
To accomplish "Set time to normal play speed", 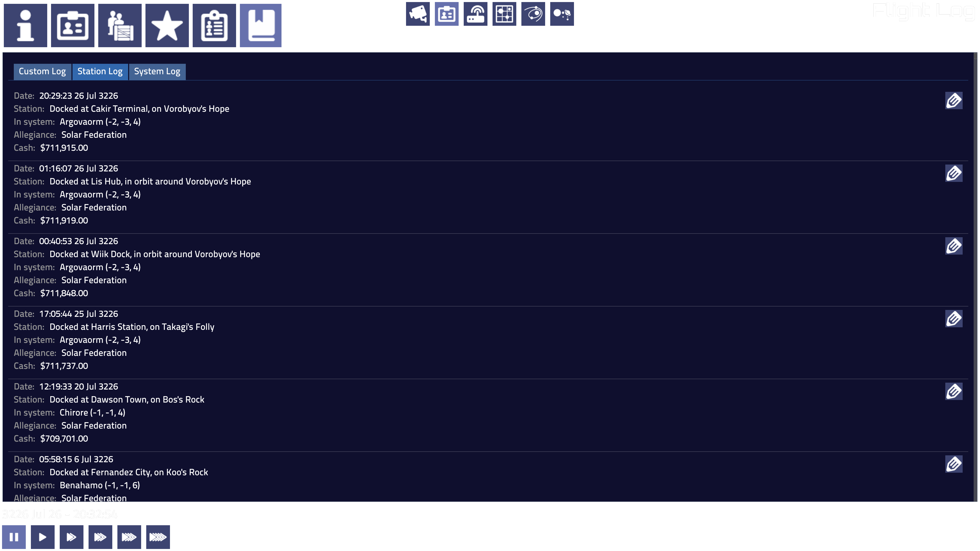I will pos(43,537).
